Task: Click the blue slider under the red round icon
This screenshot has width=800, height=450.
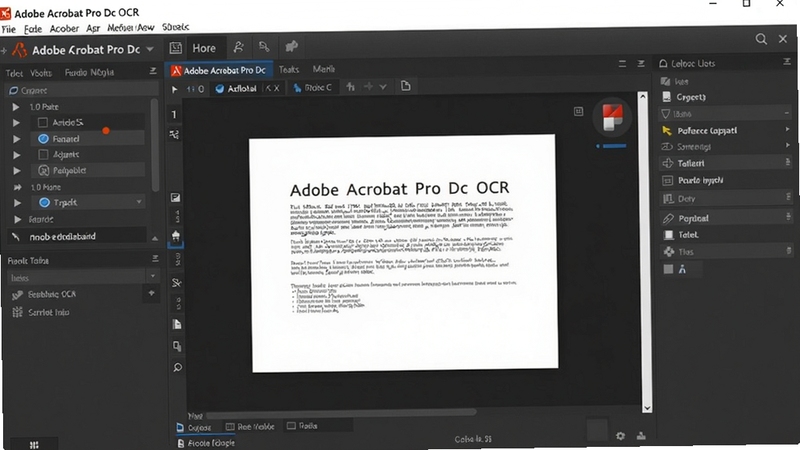Action: click(x=612, y=146)
